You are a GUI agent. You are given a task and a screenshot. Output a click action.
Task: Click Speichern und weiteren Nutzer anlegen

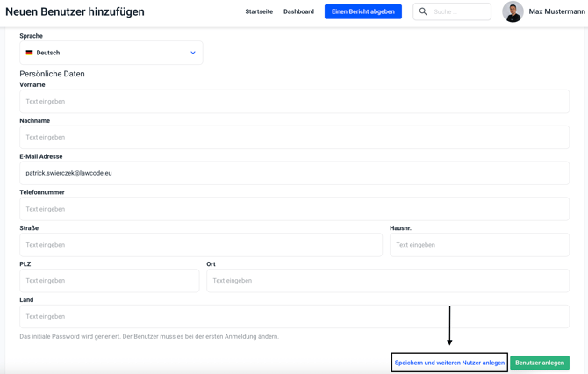tap(449, 363)
